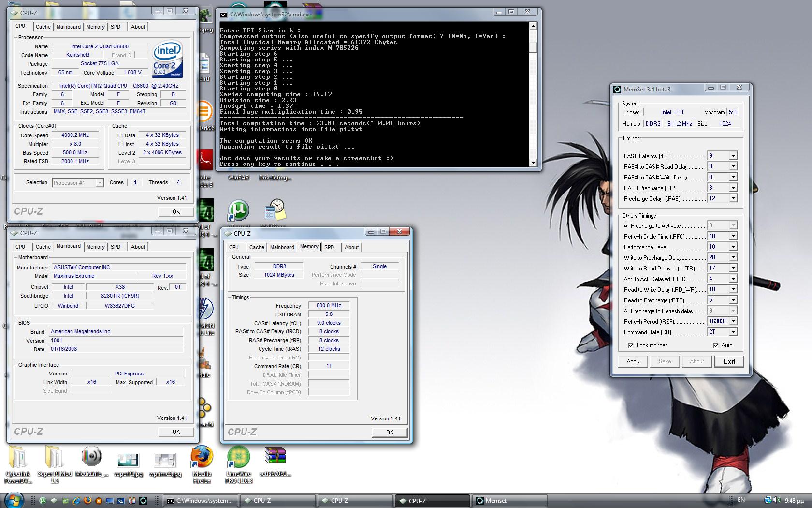The image size is (812, 508).
Task: Open Cache tab in top CPU-Z window
Action: click(x=43, y=27)
